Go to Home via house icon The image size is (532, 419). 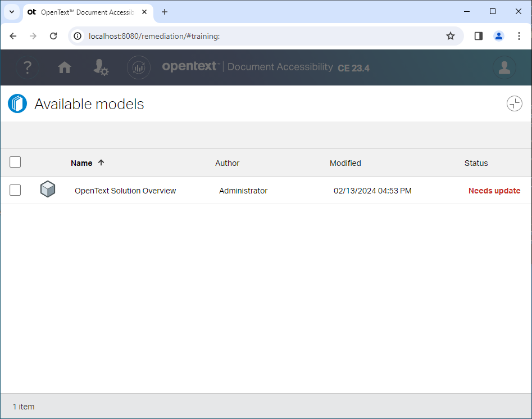(65, 67)
